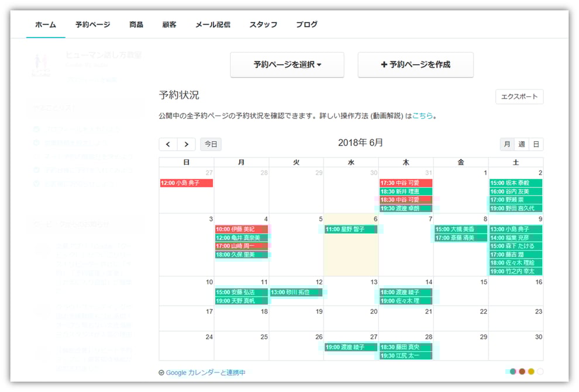Open the 13:00 小島 典子 booking on the 9th

pyautogui.click(x=516, y=230)
